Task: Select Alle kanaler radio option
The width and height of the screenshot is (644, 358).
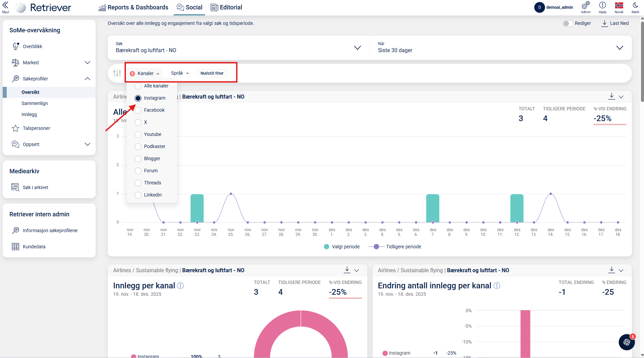Action: click(x=138, y=86)
